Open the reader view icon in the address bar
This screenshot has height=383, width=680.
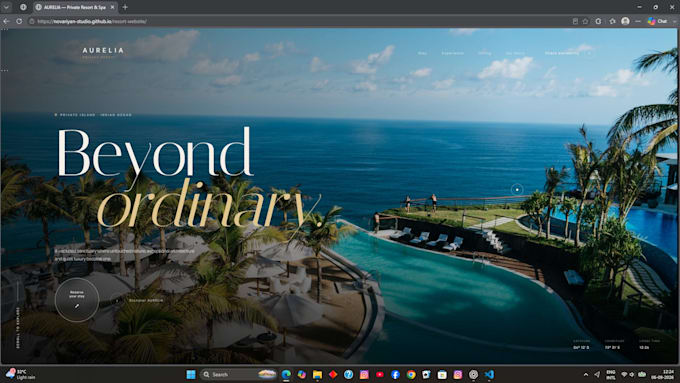pyautogui.click(x=575, y=21)
